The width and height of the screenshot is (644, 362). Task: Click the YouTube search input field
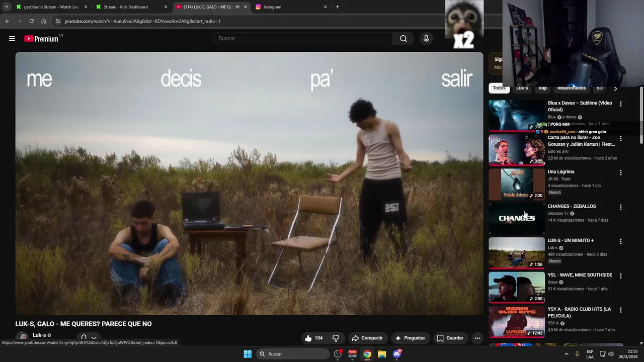303,39
